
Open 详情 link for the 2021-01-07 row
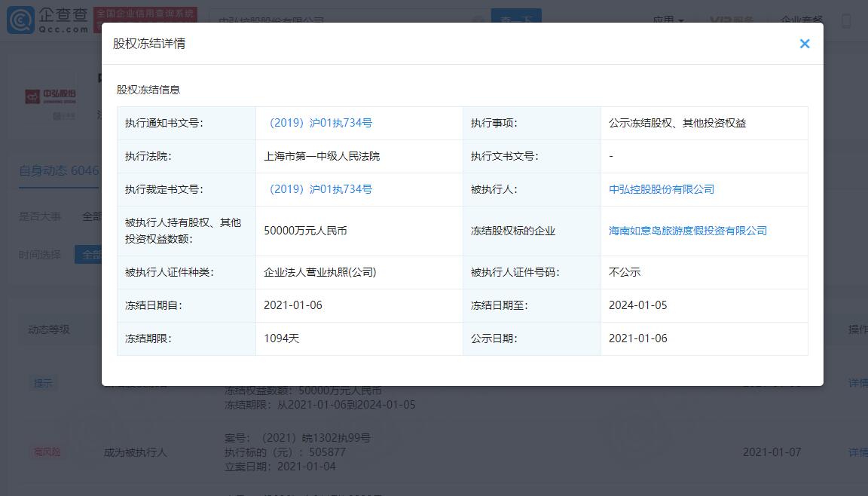click(x=858, y=452)
